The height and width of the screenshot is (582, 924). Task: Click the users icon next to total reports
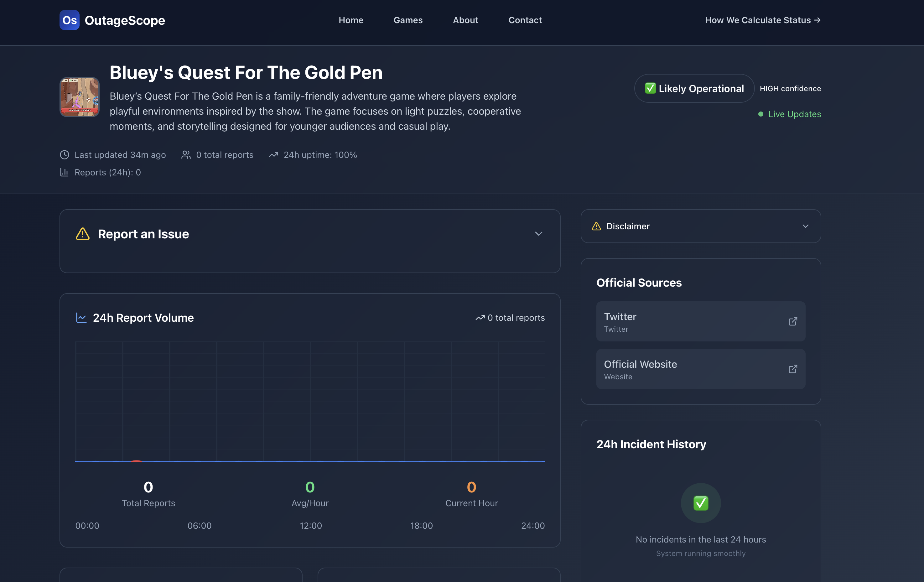click(x=186, y=155)
